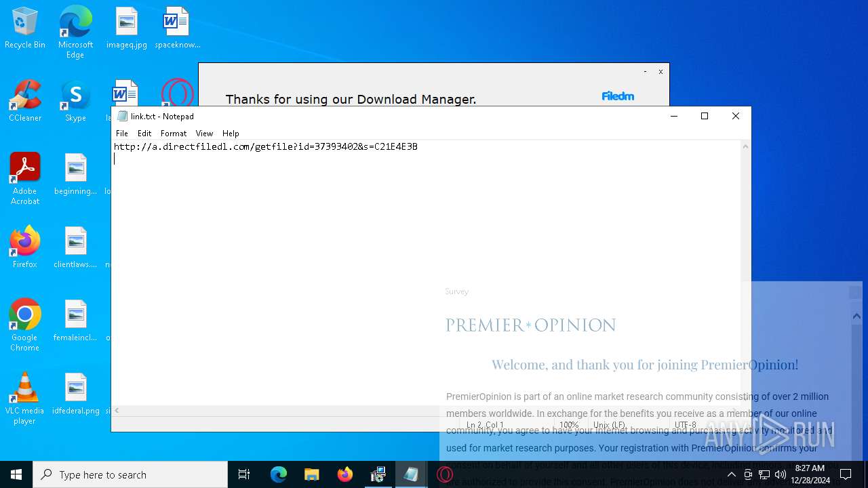Open VLC media player shortcut
Viewport: 868px width, 488px height.
coord(25,399)
